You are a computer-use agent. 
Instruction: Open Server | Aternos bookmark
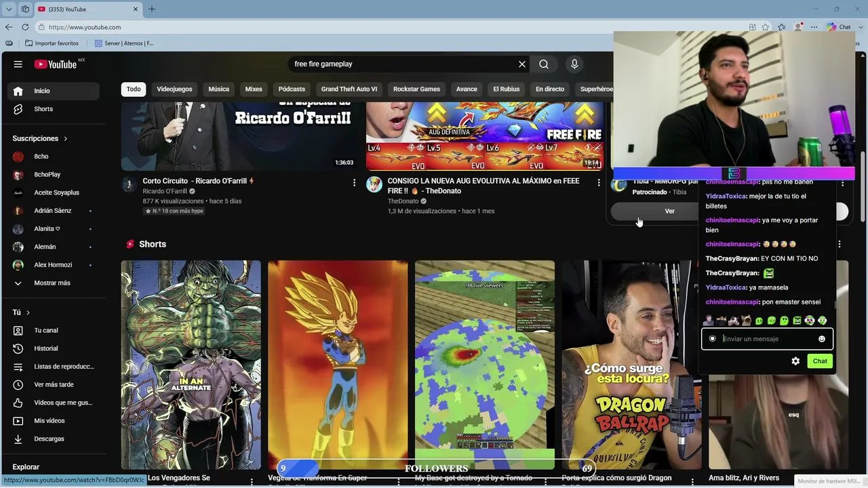[x=124, y=43]
